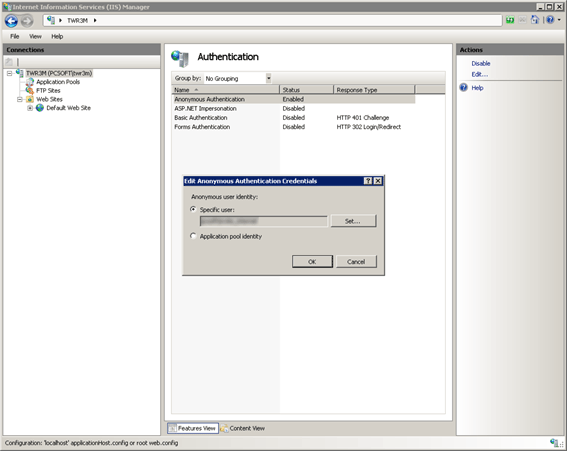Sort by Name column header

pos(225,90)
